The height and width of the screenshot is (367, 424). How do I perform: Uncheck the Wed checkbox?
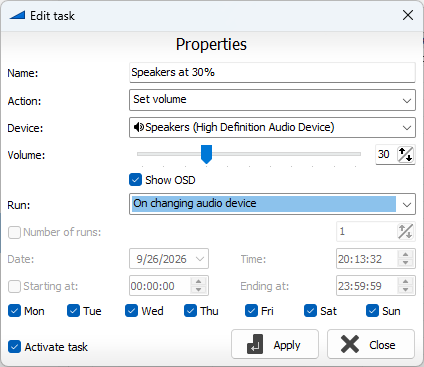[x=132, y=311]
